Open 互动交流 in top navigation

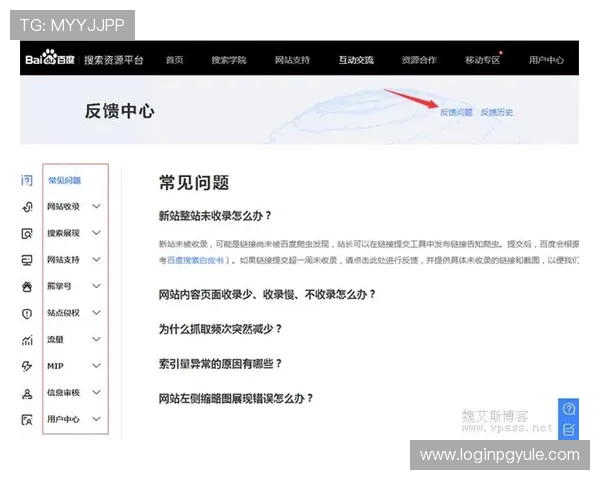356,60
